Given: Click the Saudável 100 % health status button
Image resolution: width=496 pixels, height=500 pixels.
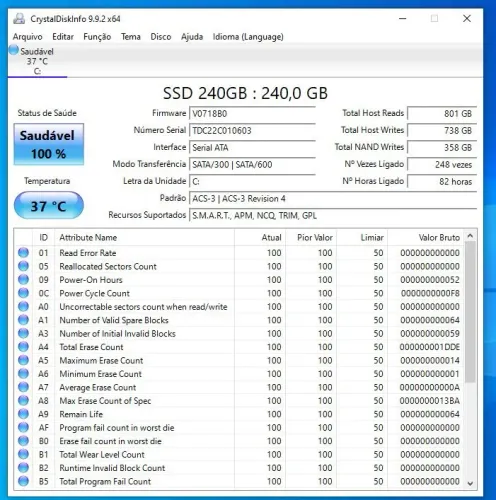Looking at the screenshot, I should click(49, 144).
